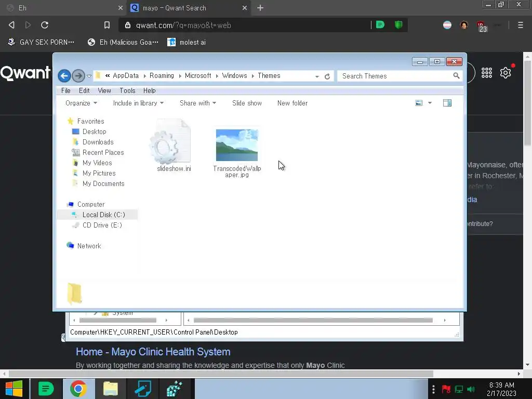The height and width of the screenshot is (399, 532).
Task: Open address bar history dropdown
Action: point(317,76)
